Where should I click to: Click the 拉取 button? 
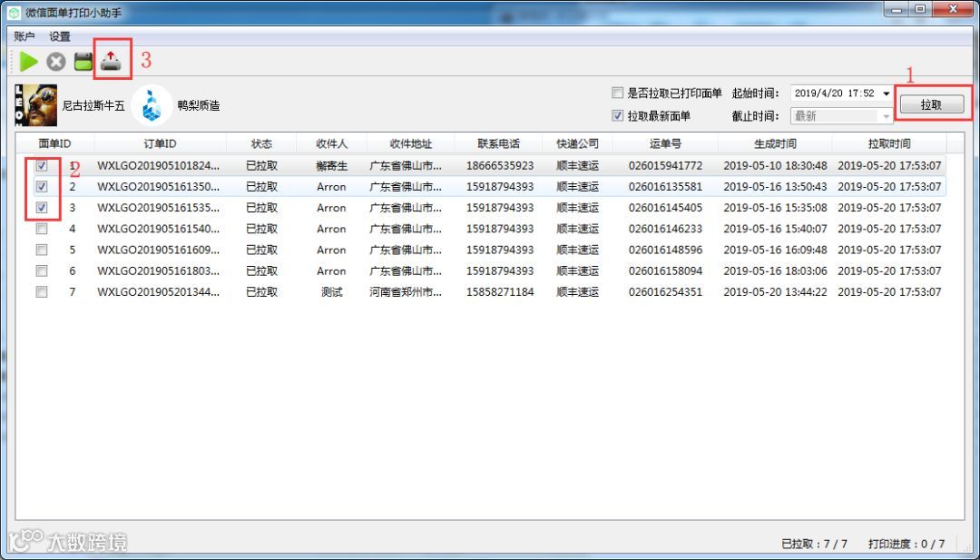(931, 105)
